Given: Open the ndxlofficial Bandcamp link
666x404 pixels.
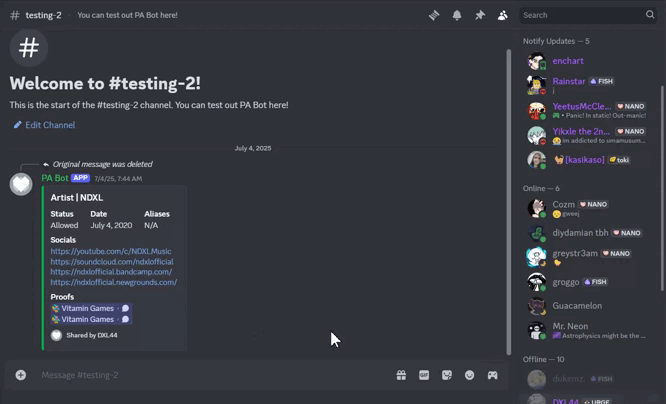Looking at the screenshot, I should (111, 272).
